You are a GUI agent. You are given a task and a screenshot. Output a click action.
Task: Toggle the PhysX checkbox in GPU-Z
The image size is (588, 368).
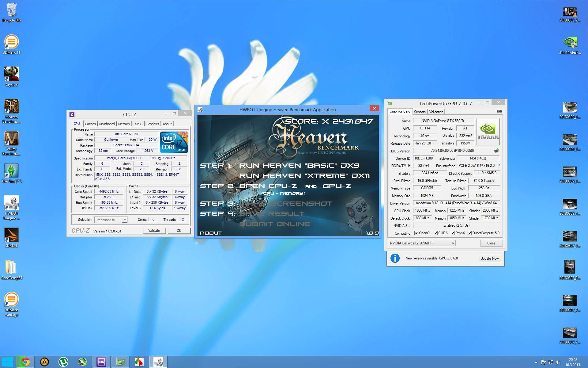pyautogui.click(x=453, y=233)
